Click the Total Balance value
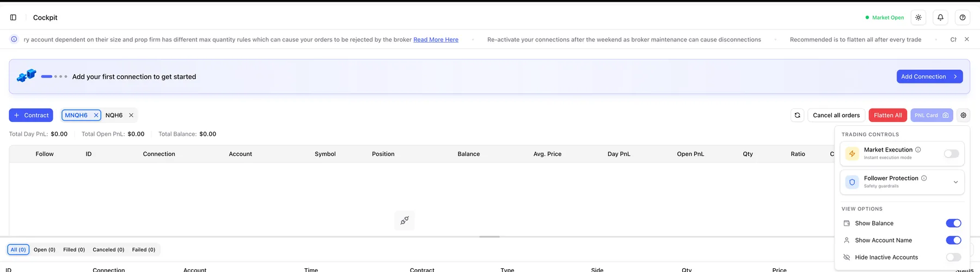Screen dimensions: 980x272 tap(208, 134)
